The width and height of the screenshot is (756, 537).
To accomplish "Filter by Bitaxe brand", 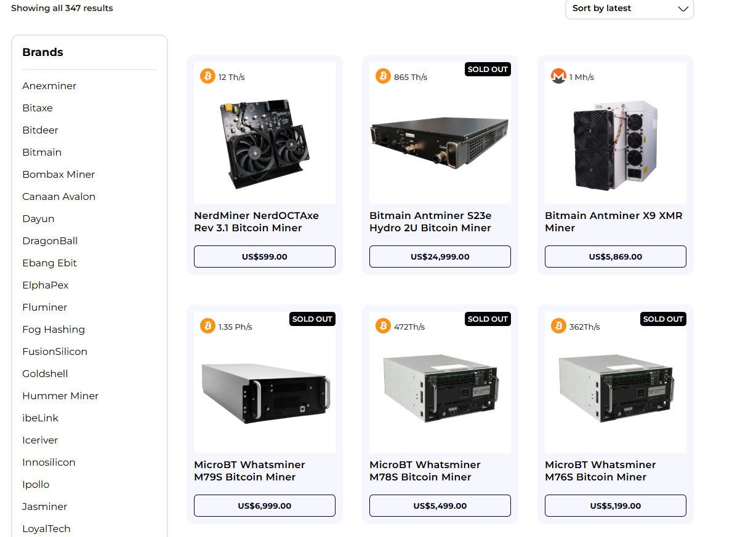I will tap(38, 108).
